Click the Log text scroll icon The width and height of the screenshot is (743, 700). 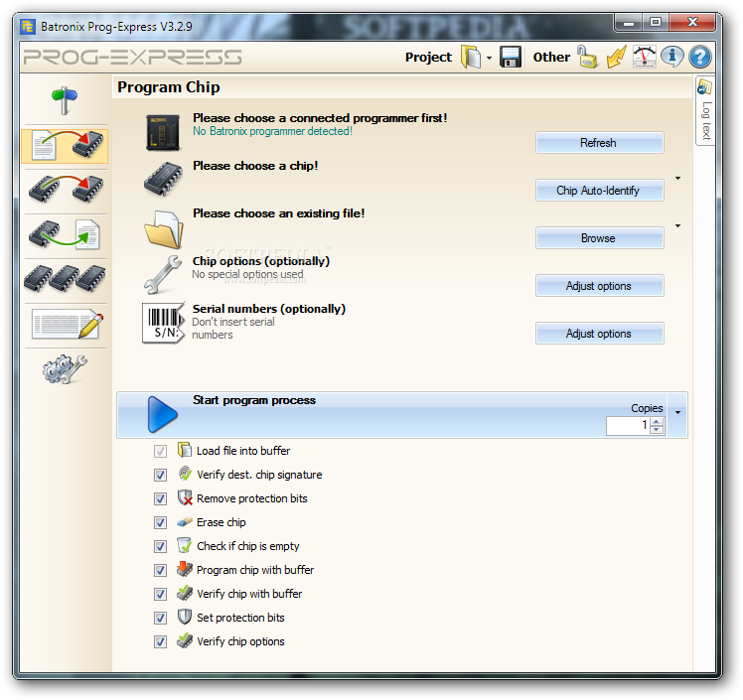pos(704,87)
